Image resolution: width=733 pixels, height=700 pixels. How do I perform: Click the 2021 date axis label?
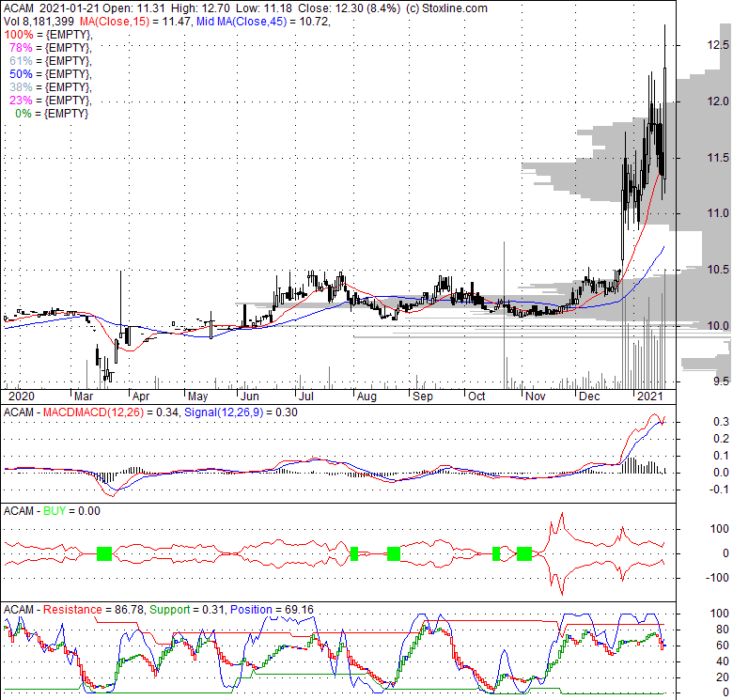coord(650,397)
